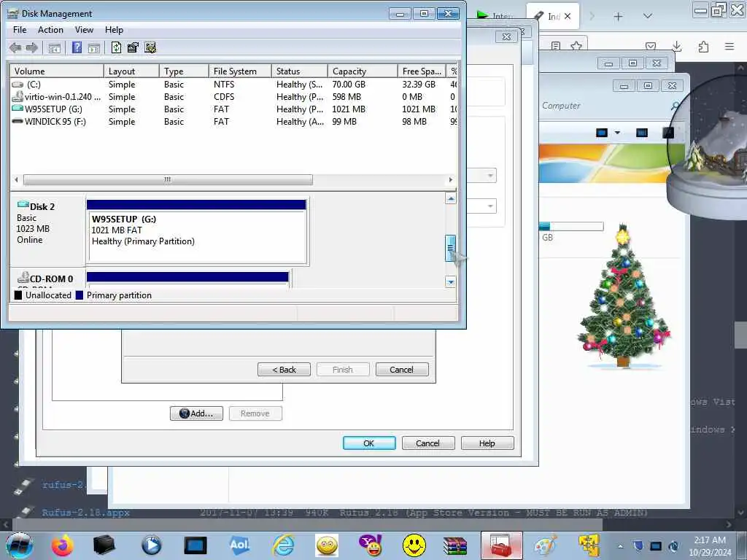Click the Rufus-2.18.appx link in browser
This screenshot has height=560, width=747.
point(86,513)
